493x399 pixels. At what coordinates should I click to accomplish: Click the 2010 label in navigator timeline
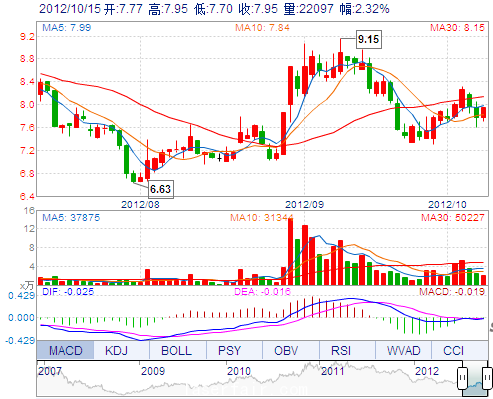click(239, 371)
